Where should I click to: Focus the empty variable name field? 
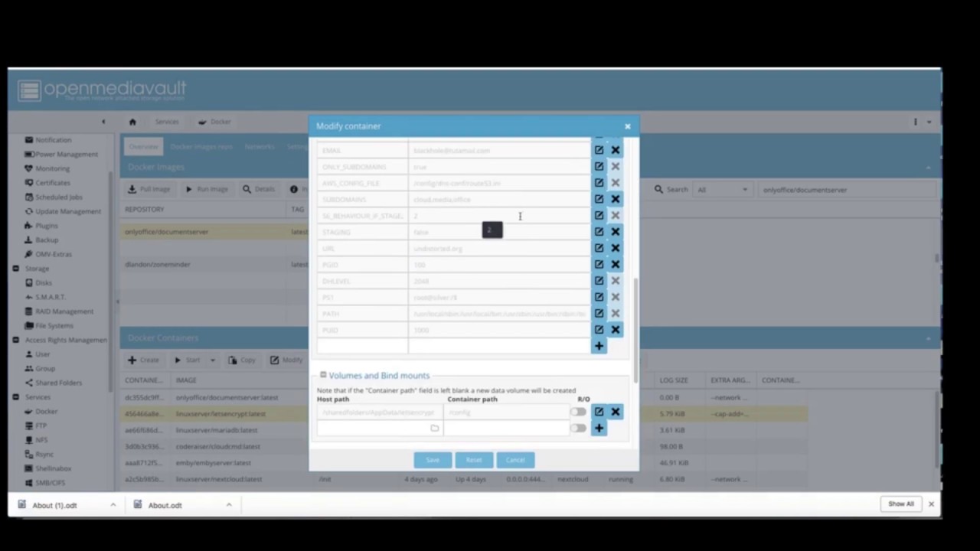tap(362, 346)
